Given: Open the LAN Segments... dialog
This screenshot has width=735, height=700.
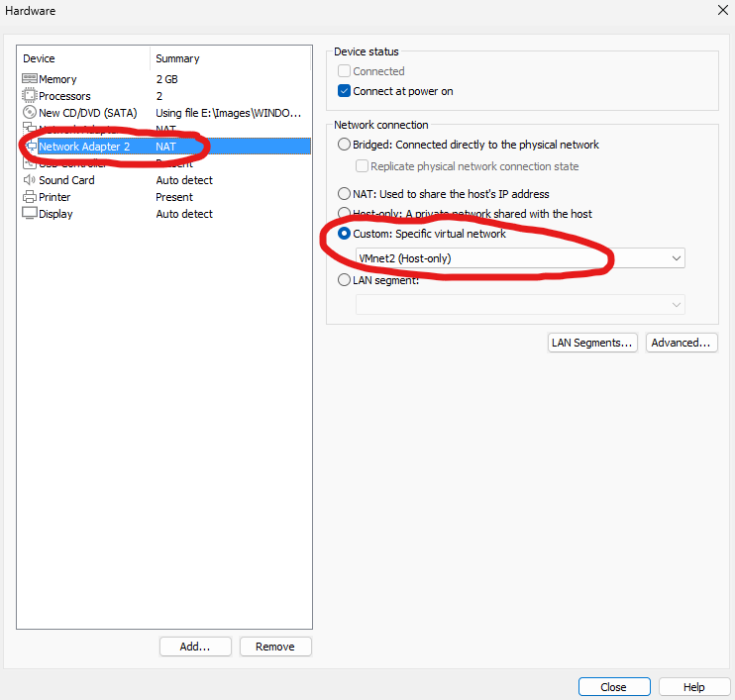Looking at the screenshot, I should (592, 343).
